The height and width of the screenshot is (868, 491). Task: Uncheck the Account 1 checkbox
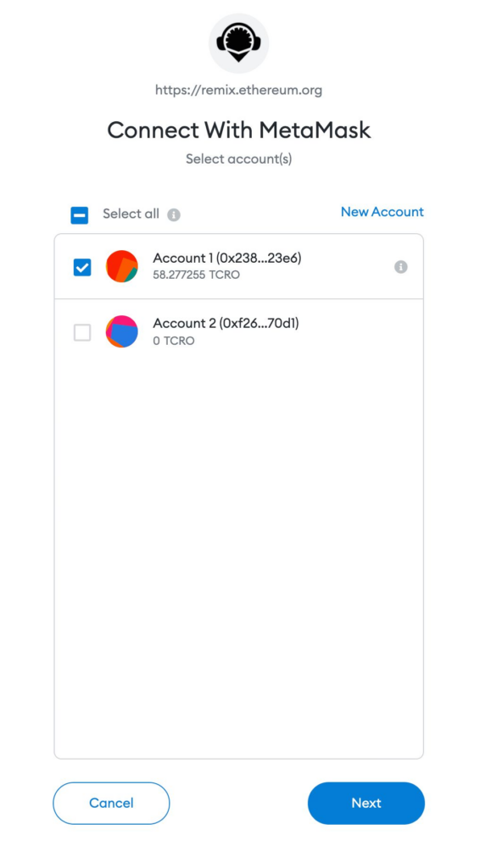(x=82, y=267)
